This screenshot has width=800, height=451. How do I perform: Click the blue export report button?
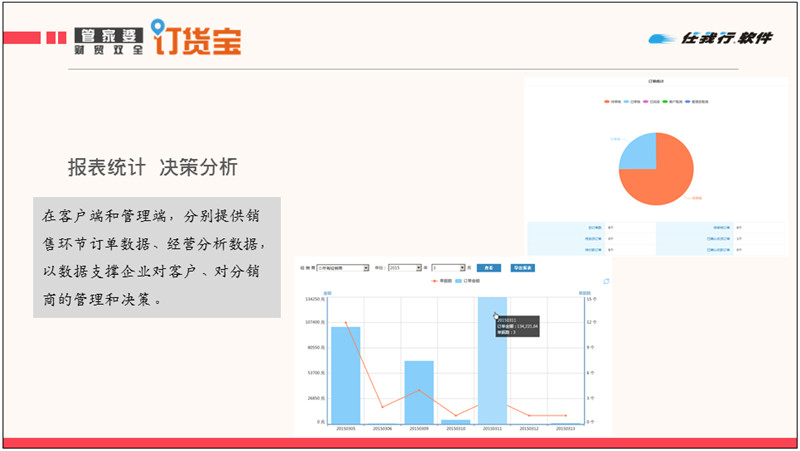tap(522, 268)
